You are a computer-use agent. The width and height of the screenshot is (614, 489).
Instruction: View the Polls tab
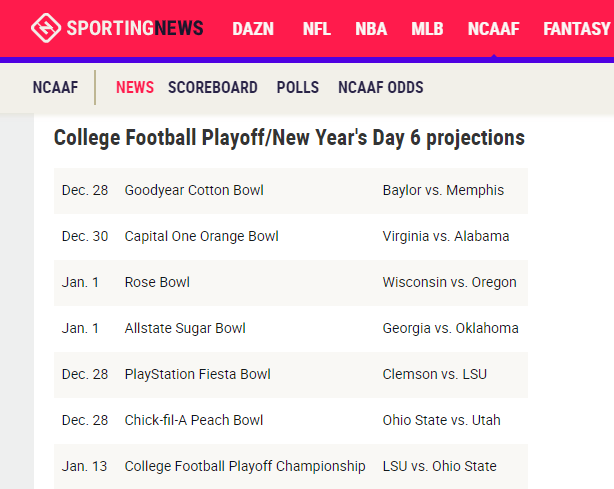click(298, 88)
